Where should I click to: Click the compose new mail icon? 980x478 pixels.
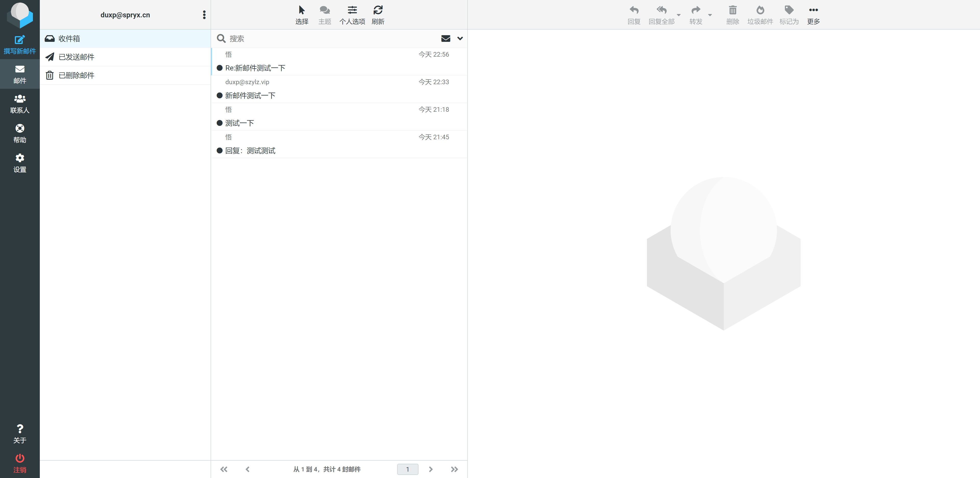20,40
